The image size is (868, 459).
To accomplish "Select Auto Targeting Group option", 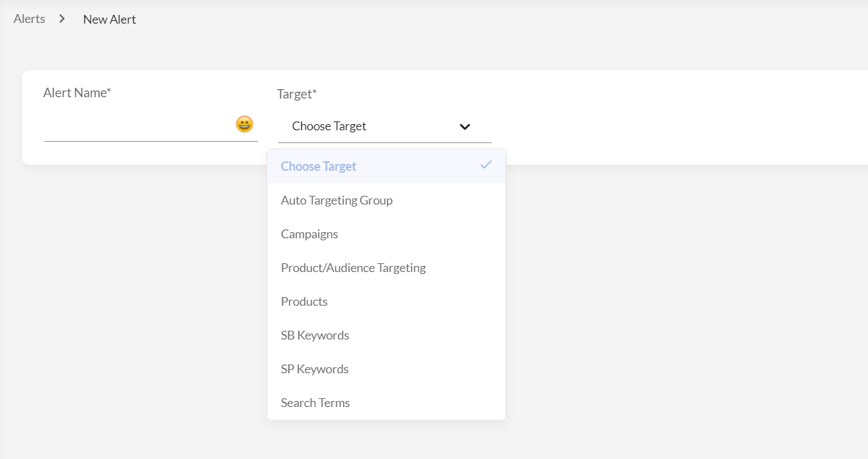I will coord(386,200).
